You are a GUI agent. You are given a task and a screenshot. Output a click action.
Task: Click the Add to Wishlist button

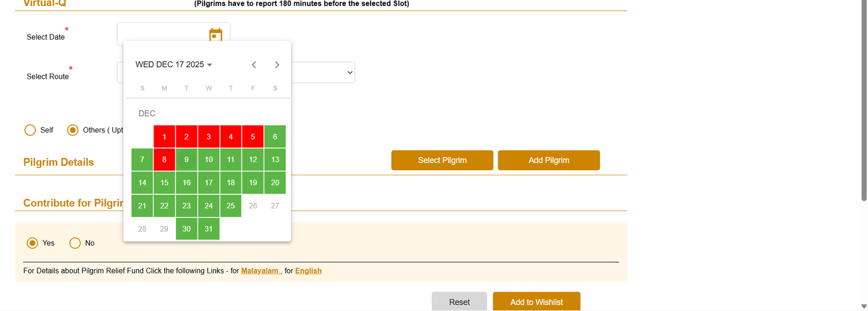coord(537,302)
